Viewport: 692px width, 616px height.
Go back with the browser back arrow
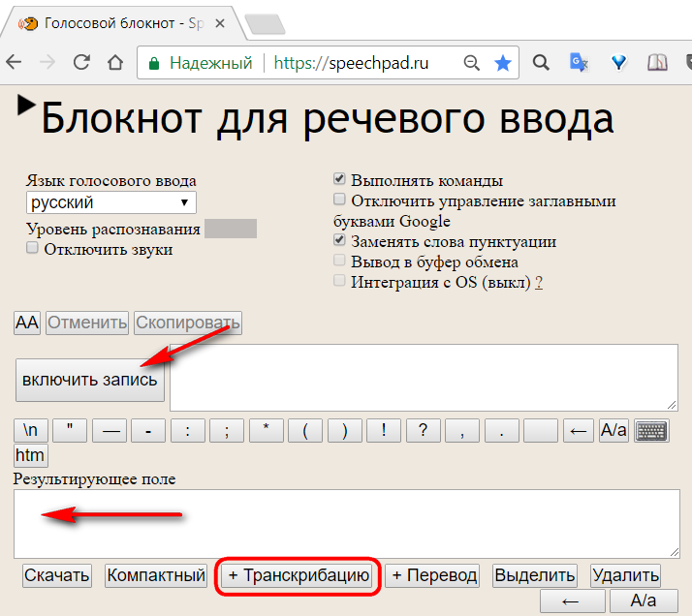pos(14,62)
